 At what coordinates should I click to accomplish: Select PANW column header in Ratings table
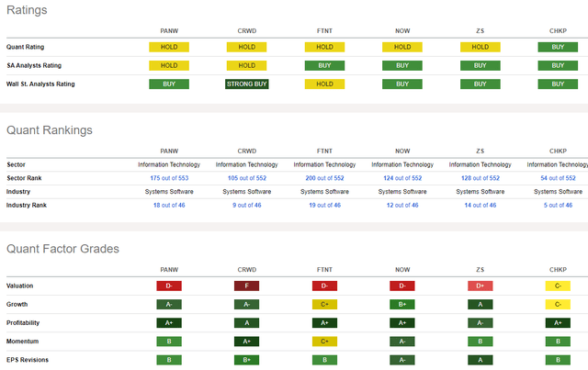coord(169,31)
